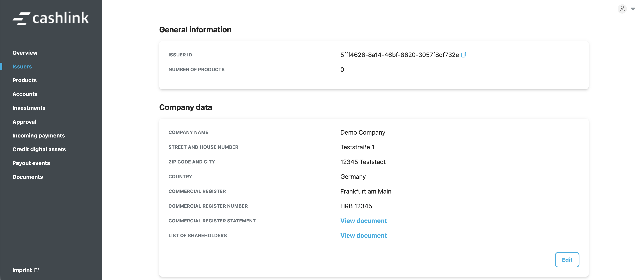
Task: Open Payout events page
Action: coord(31,163)
